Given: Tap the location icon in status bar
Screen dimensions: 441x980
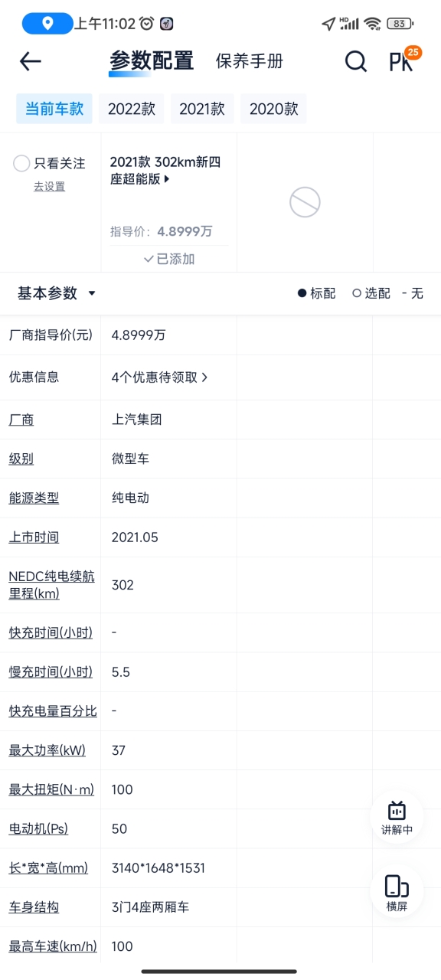Looking at the screenshot, I should (x=47, y=24).
